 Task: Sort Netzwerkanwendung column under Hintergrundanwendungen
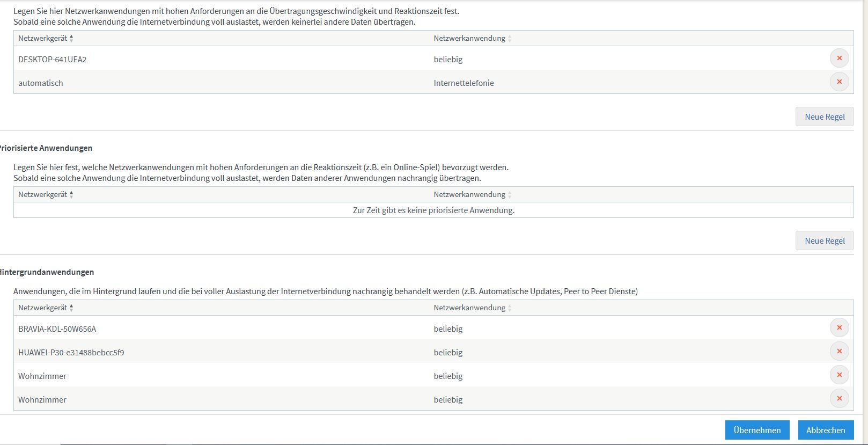pos(473,308)
